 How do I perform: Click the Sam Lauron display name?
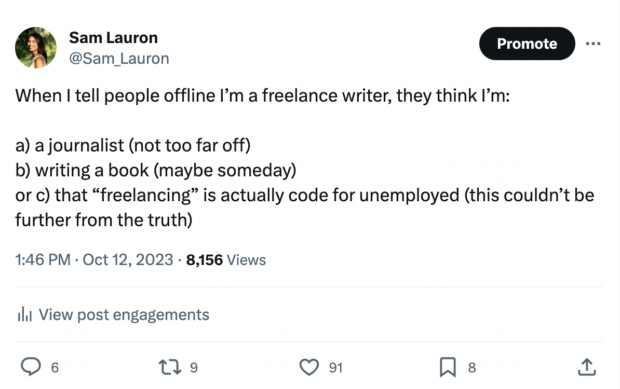(x=113, y=38)
